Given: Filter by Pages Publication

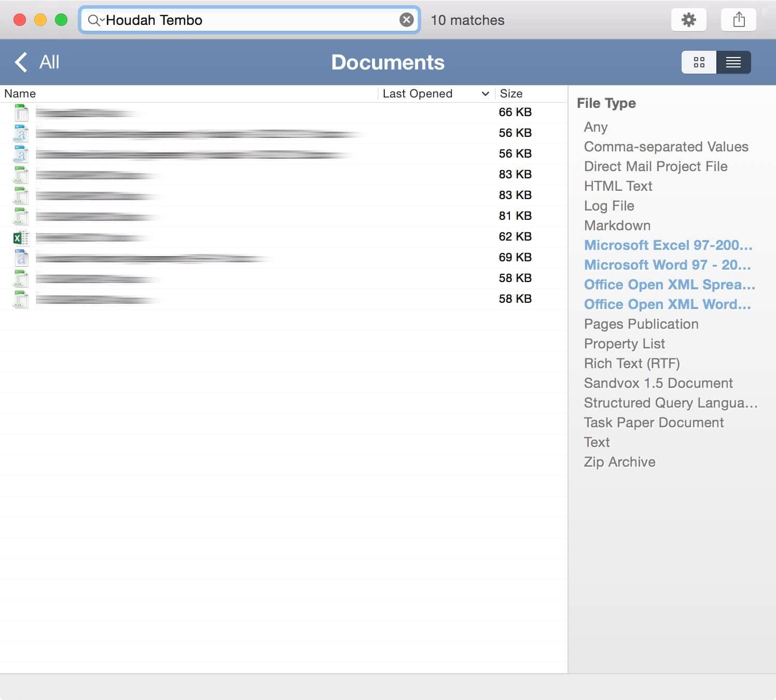Looking at the screenshot, I should point(641,324).
